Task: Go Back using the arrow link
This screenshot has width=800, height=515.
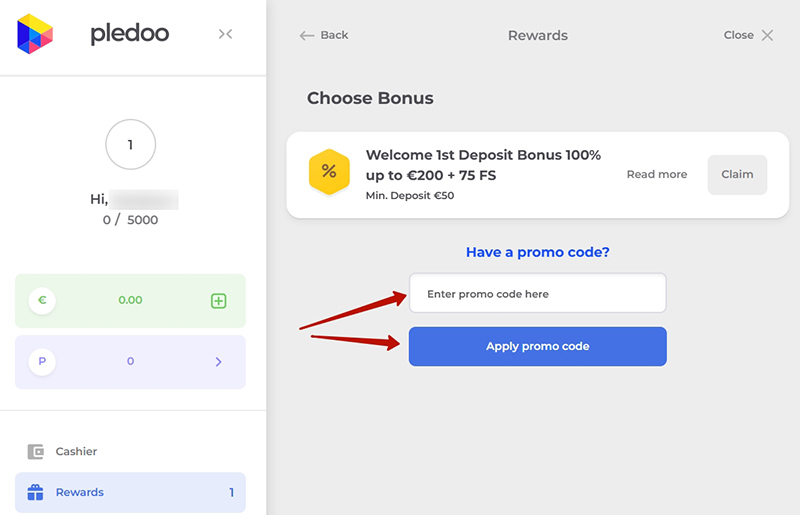Action: pos(324,35)
